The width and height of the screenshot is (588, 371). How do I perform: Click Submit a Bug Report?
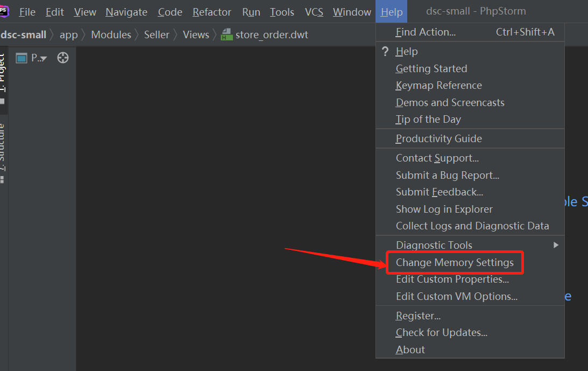[x=447, y=175]
